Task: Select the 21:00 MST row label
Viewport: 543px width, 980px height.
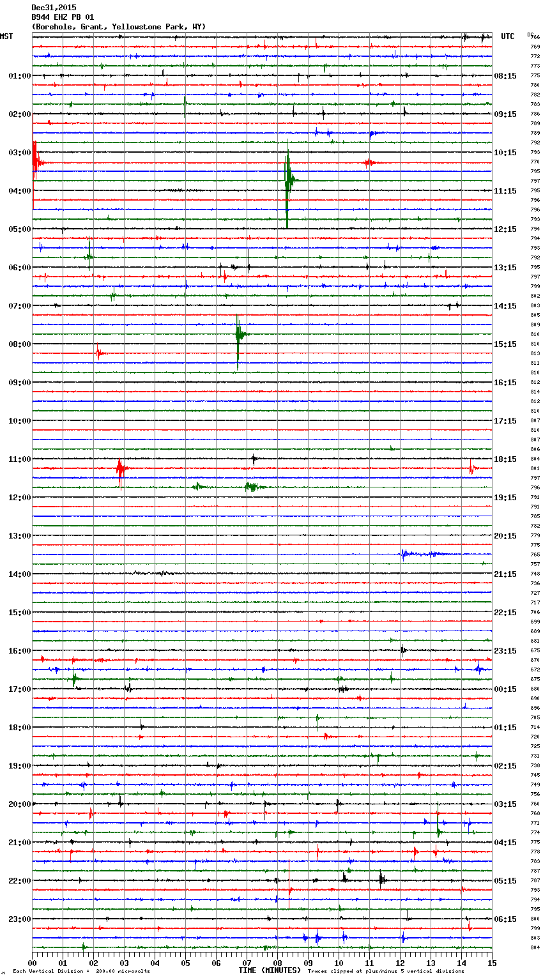Action: (x=20, y=843)
